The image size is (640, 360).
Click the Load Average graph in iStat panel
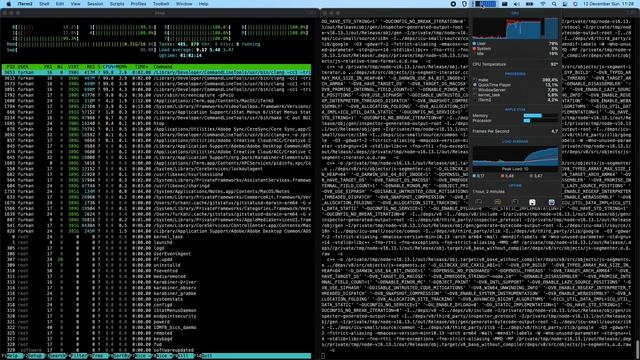tap(516, 157)
